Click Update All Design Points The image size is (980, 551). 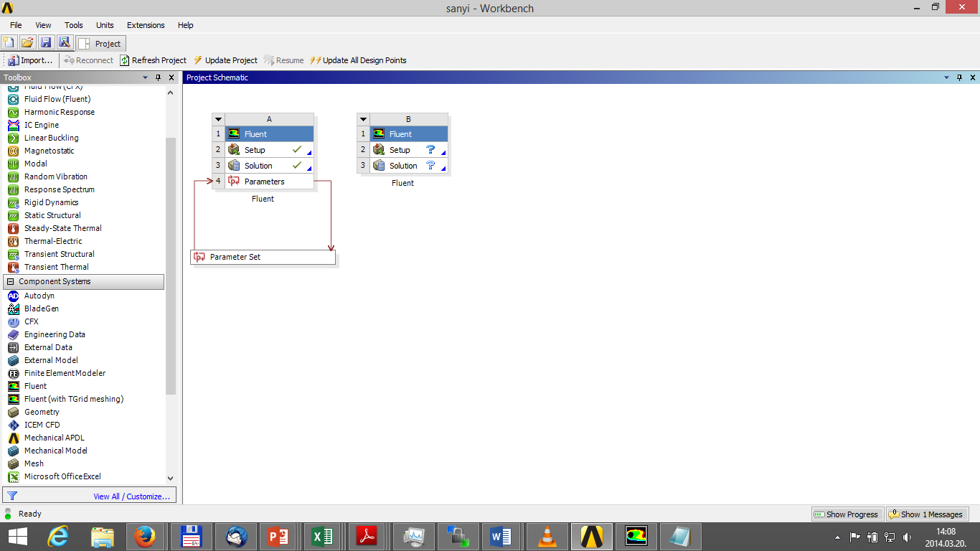pyautogui.click(x=358, y=60)
